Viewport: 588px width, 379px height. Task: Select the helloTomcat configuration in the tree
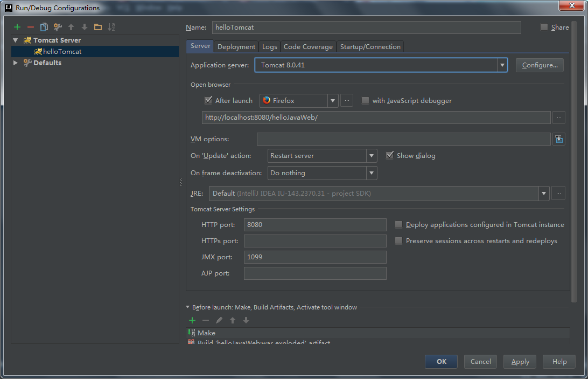coord(95,51)
